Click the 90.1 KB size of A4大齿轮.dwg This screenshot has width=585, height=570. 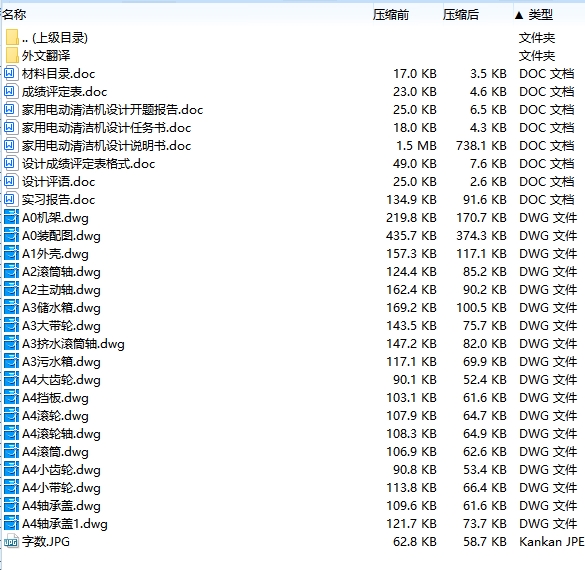[415, 379]
